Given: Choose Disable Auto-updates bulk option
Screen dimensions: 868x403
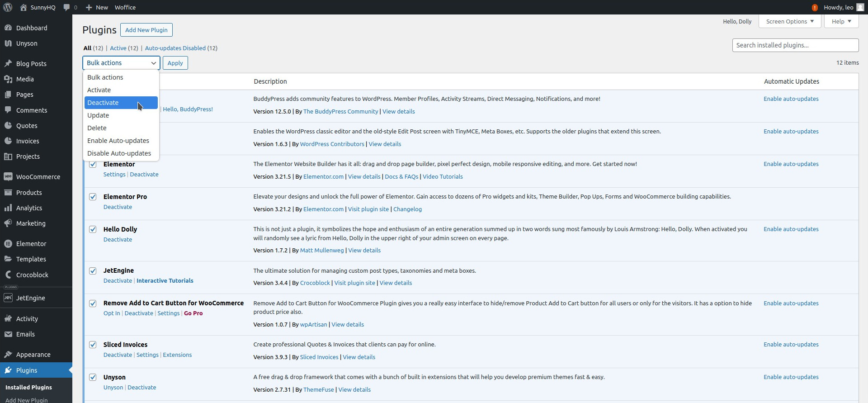Looking at the screenshot, I should pyautogui.click(x=121, y=153).
